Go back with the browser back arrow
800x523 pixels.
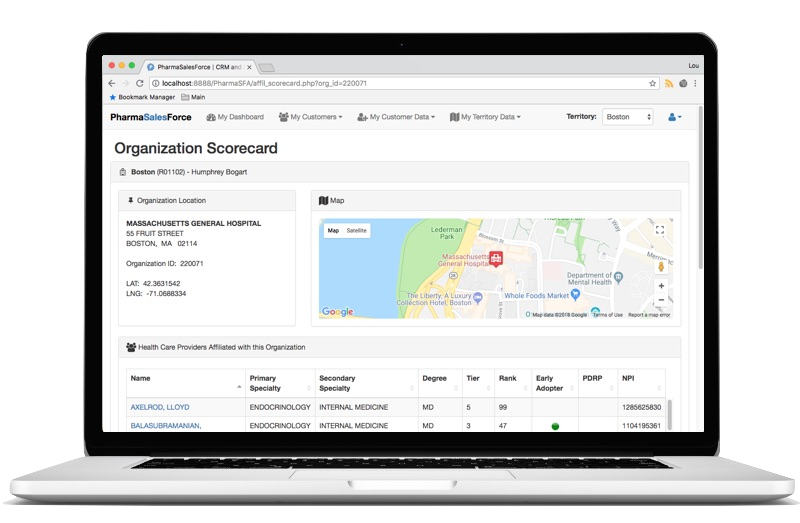112,83
